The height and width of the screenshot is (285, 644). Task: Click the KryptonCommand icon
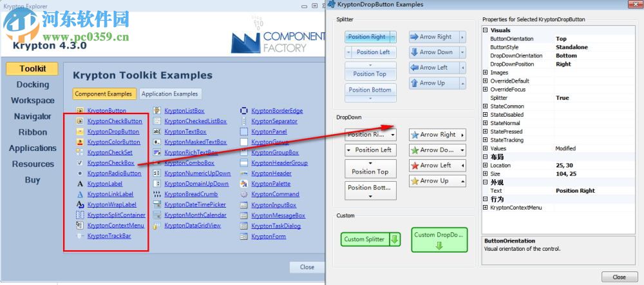click(x=244, y=194)
